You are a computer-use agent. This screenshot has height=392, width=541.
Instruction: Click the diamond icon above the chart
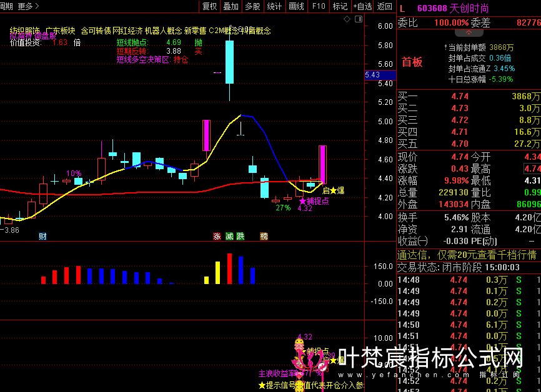(x=347, y=19)
